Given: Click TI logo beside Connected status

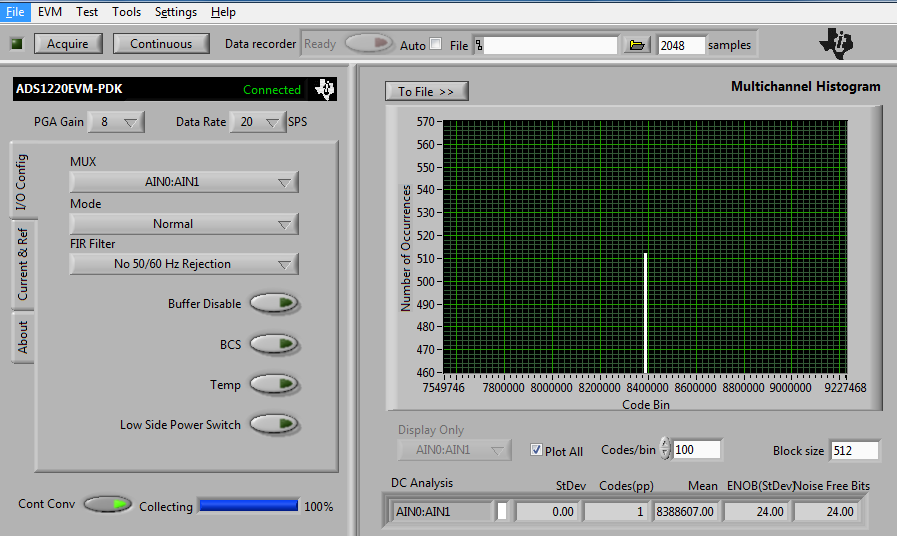Looking at the screenshot, I should [x=325, y=89].
